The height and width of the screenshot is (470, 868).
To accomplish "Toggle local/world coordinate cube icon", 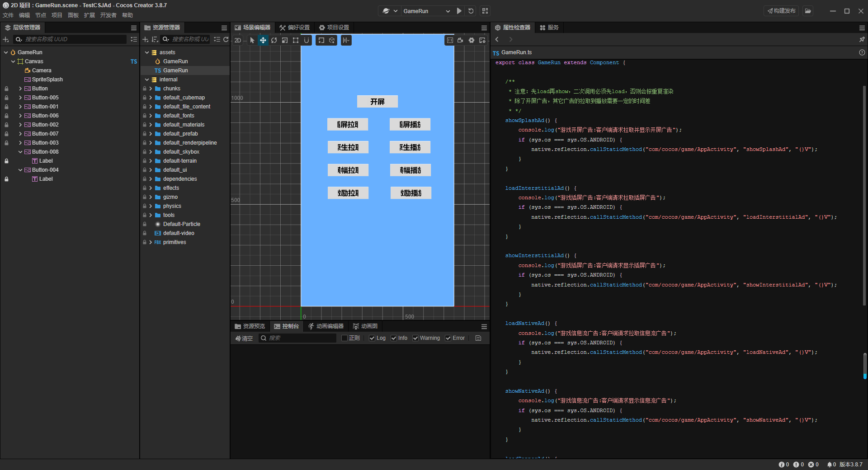I will pyautogui.click(x=332, y=40).
